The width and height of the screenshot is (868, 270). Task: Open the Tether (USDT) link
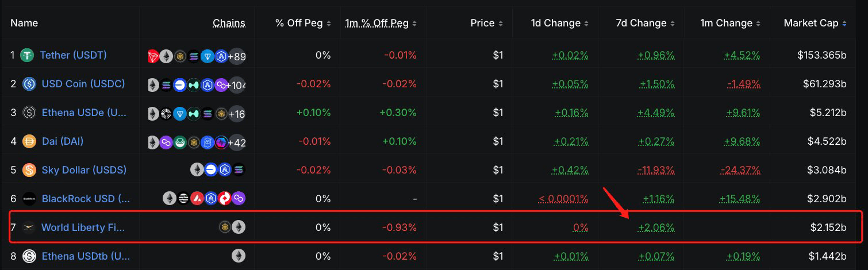(x=73, y=55)
